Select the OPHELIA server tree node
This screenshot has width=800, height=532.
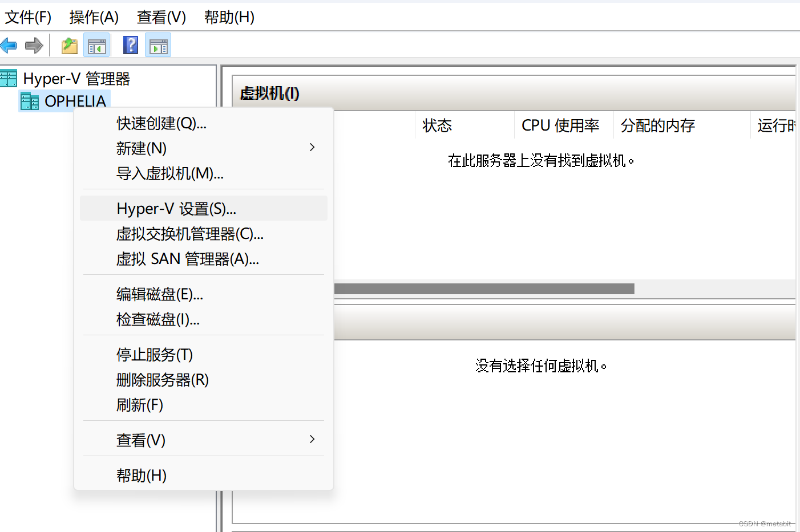pyautogui.click(x=75, y=101)
